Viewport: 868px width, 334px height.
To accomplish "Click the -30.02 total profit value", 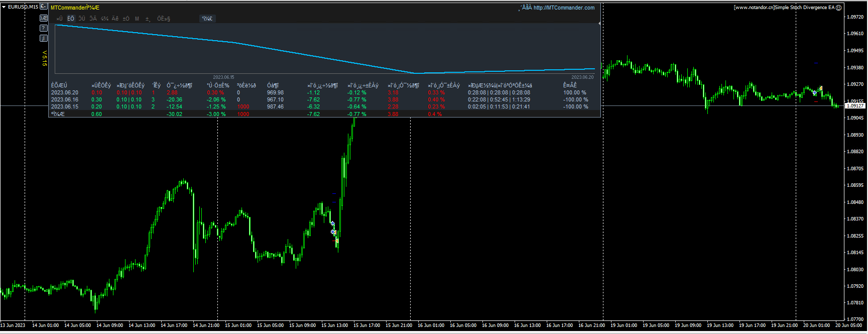I will [x=174, y=114].
